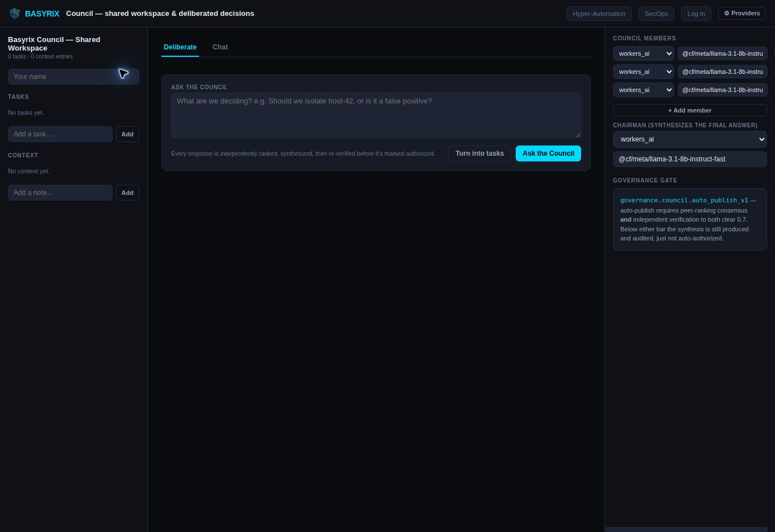Click the Log in button
The width and height of the screenshot is (775, 532).
coord(696,14)
